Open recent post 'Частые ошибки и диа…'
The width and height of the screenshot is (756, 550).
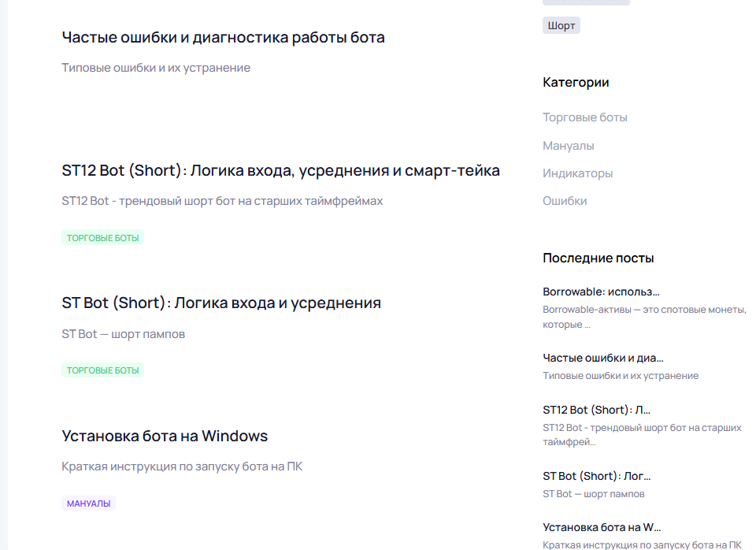click(x=603, y=358)
